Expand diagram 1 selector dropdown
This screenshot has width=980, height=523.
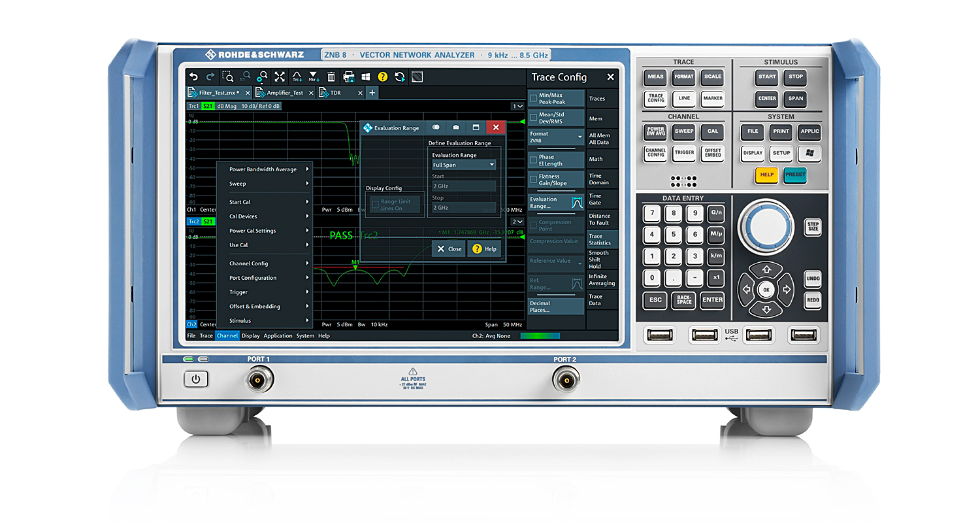[517, 106]
